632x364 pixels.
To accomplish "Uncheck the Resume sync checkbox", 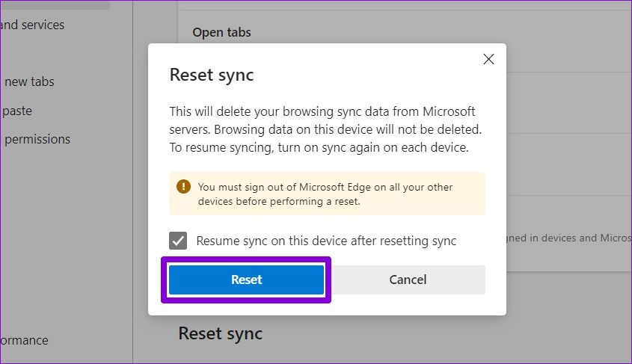I will click(x=178, y=241).
